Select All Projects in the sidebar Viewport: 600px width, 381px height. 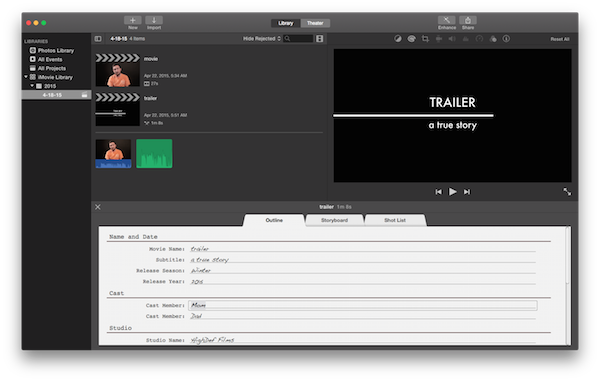pos(52,68)
